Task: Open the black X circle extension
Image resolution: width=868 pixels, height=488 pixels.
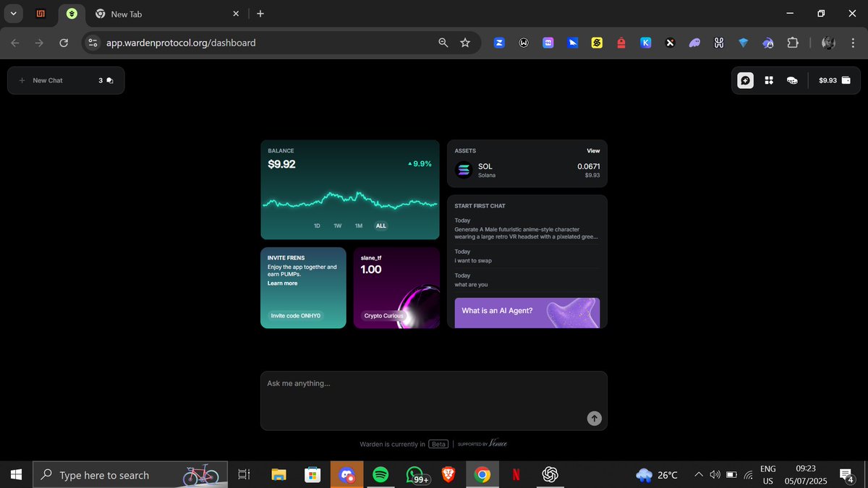Action: coord(671,43)
